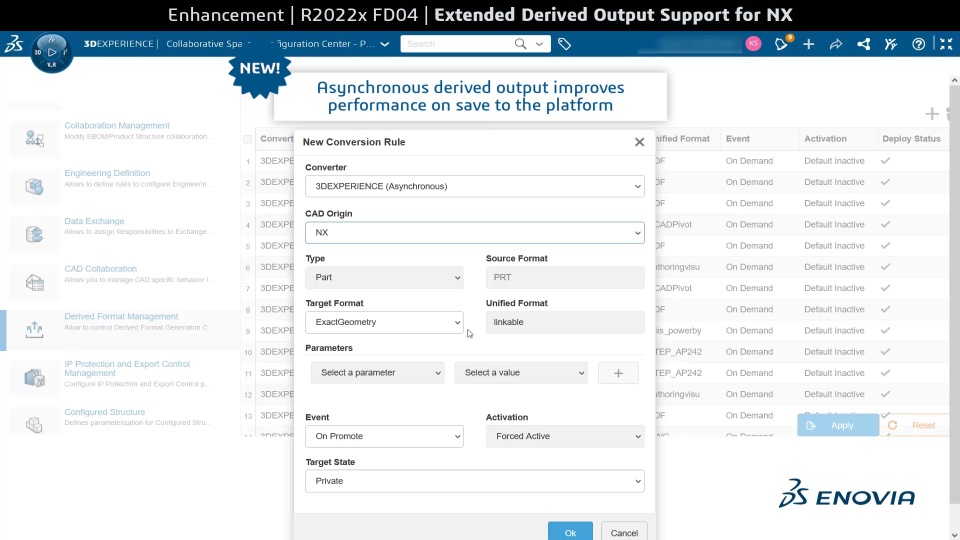The height and width of the screenshot is (540, 960).
Task: Expand the Event dropdown set to On Promote
Action: [x=384, y=436]
